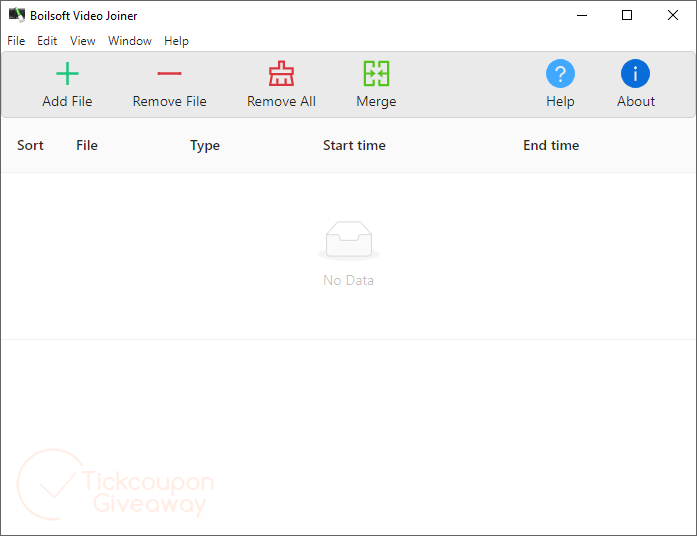Click the red broom Remove All icon
This screenshot has height=536, width=697.
[x=281, y=73]
